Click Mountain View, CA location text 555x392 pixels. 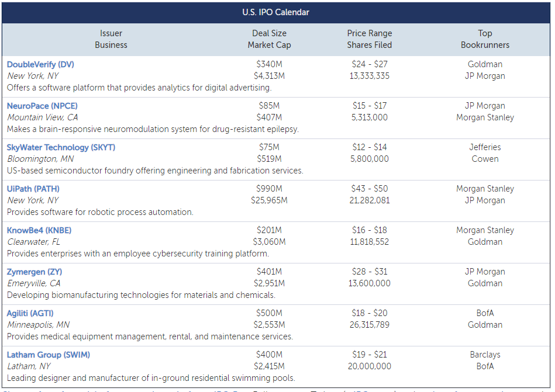click(x=43, y=117)
